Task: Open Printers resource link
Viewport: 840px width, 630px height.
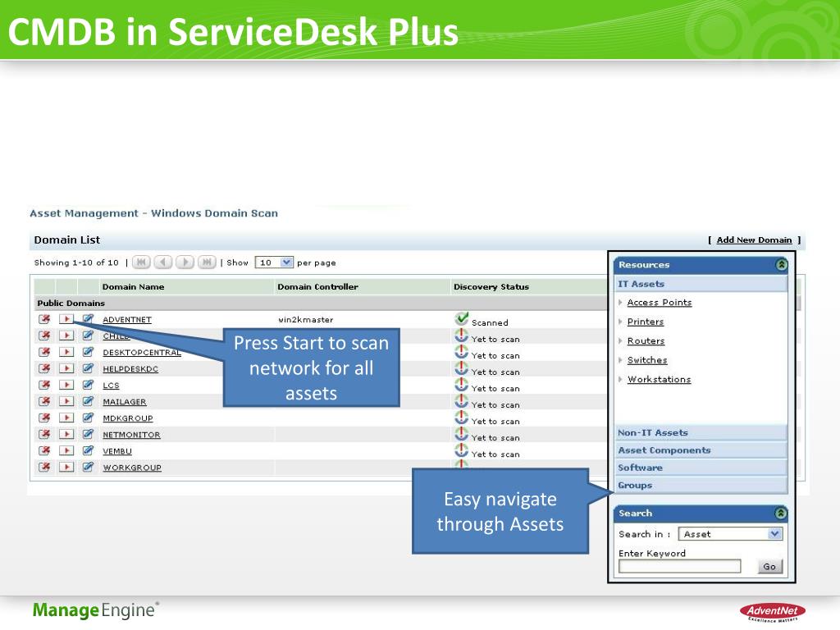Action: (x=646, y=322)
